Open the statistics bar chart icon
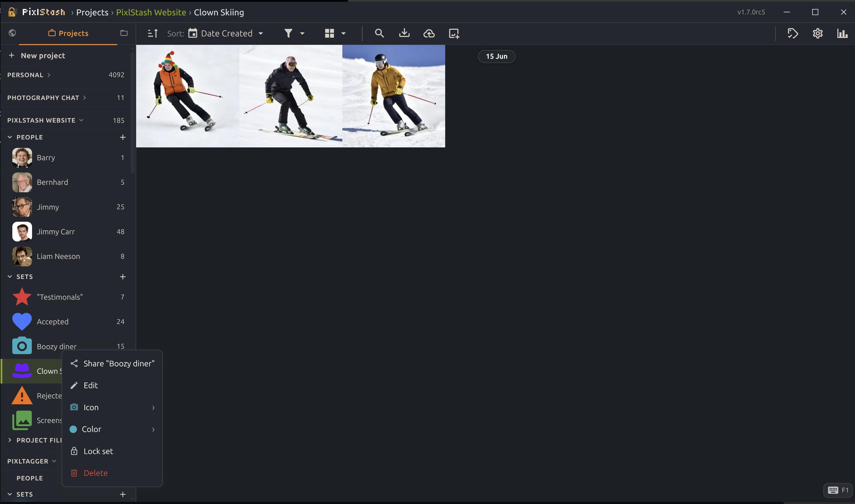This screenshot has width=855, height=504. click(842, 33)
